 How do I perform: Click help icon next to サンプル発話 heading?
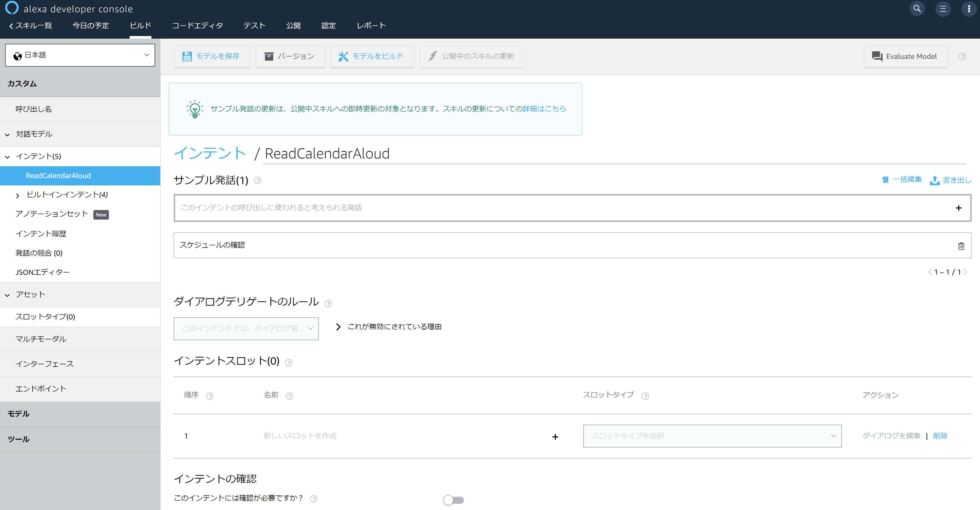[257, 180]
